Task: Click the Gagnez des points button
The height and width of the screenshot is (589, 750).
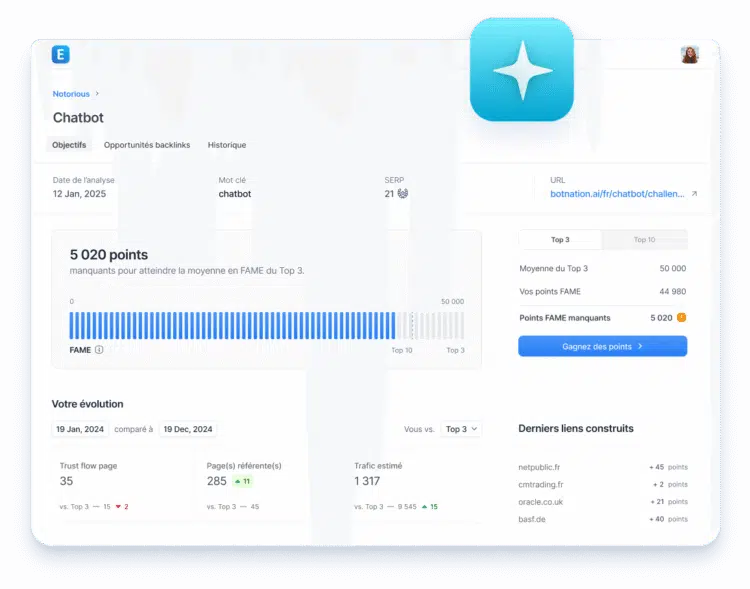Action: tap(602, 346)
